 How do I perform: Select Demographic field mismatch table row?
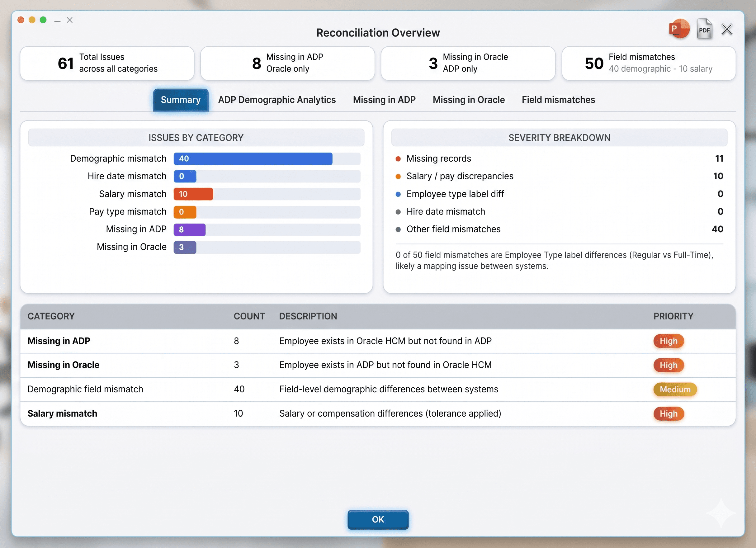click(x=378, y=389)
